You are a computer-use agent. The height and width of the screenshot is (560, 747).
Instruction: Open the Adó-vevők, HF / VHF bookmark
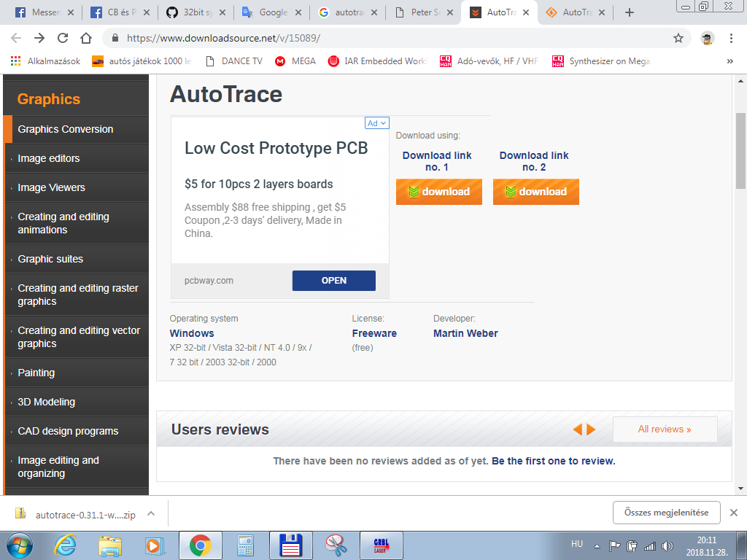[x=489, y=61]
